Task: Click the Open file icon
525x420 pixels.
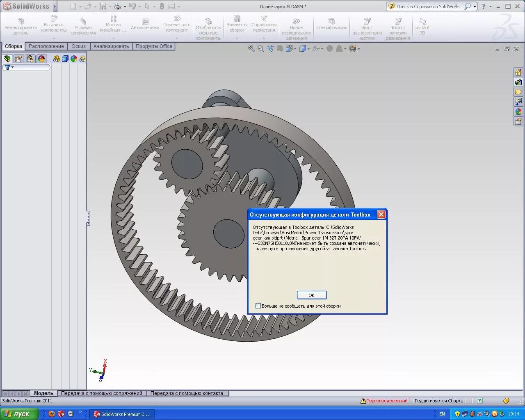Action: pyautogui.click(x=87, y=6)
